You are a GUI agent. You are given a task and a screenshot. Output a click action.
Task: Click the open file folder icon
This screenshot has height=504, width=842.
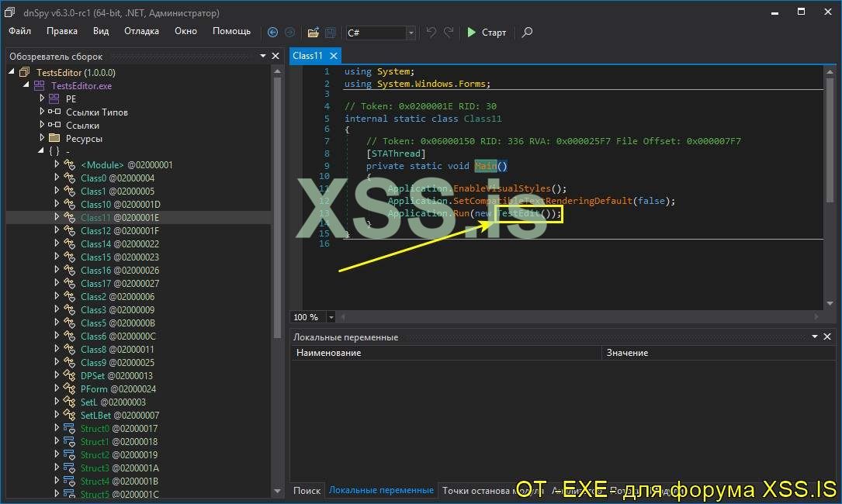pos(313,33)
